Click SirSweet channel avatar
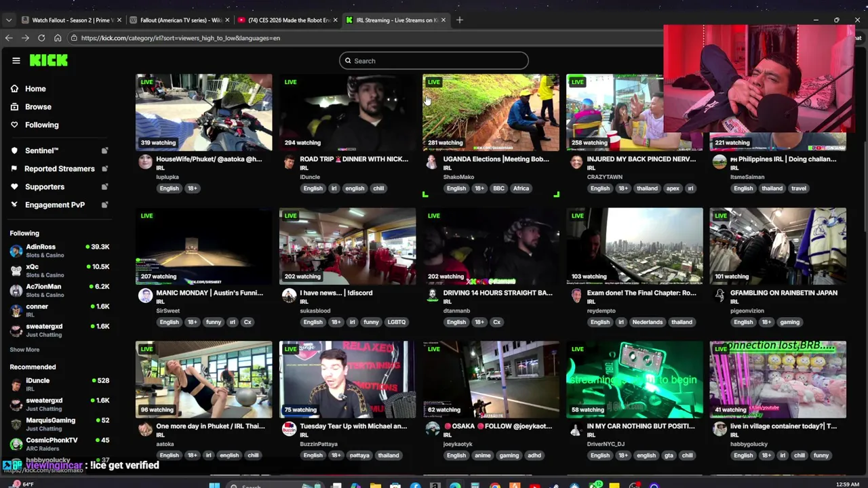Image resolution: width=868 pixels, height=488 pixels. 145,295
